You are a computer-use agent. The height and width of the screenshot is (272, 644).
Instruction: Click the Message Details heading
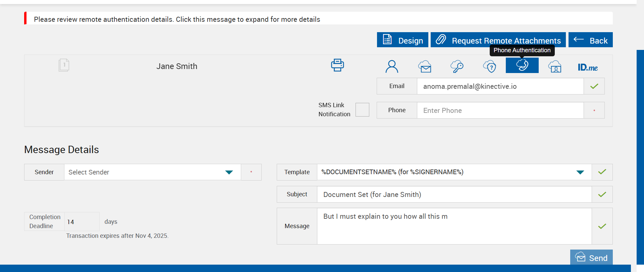point(61,150)
